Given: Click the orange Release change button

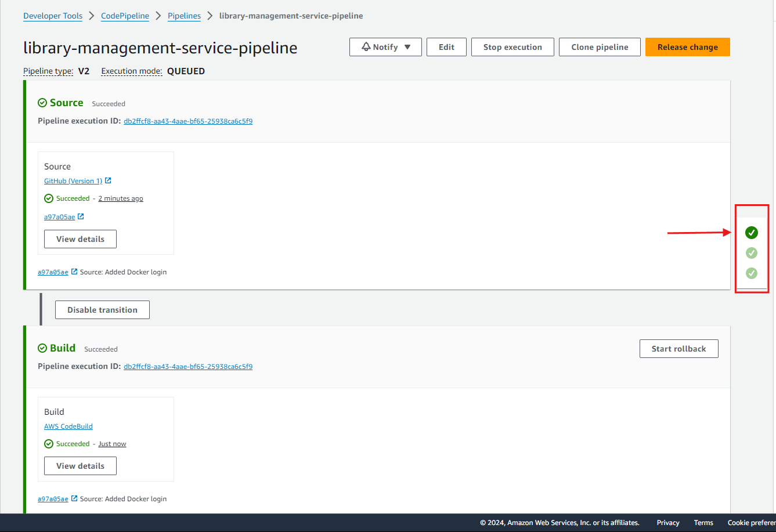Looking at the screenshot, I should (x=688, y=47).
